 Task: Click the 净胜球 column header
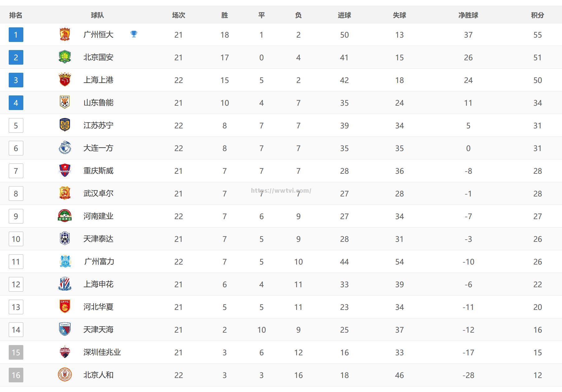(x=468, y=15)
